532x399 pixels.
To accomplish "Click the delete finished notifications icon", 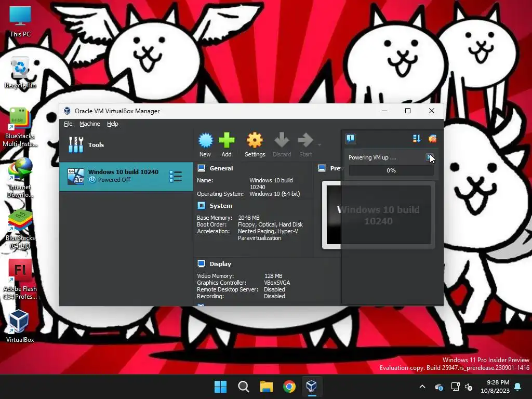I will pos(432,138).
